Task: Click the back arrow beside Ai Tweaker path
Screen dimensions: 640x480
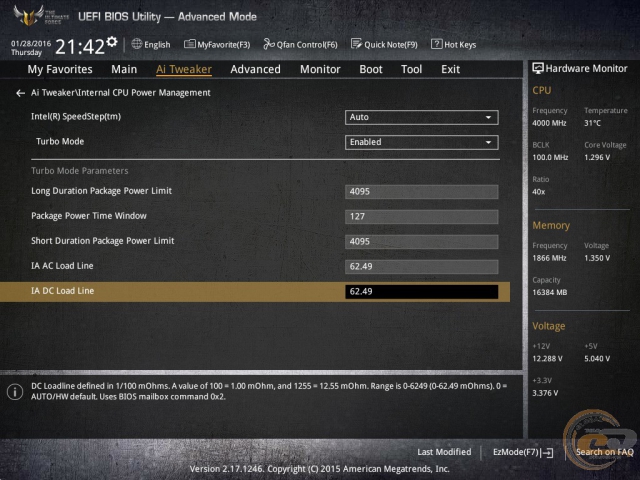Action: [x=20, y=93]
